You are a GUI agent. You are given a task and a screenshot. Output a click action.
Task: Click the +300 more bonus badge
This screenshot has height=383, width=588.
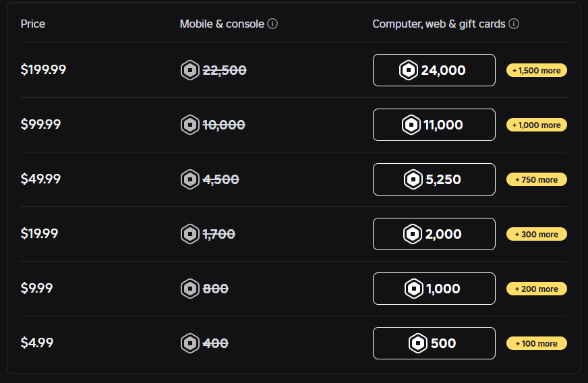(x=537, y=234)
